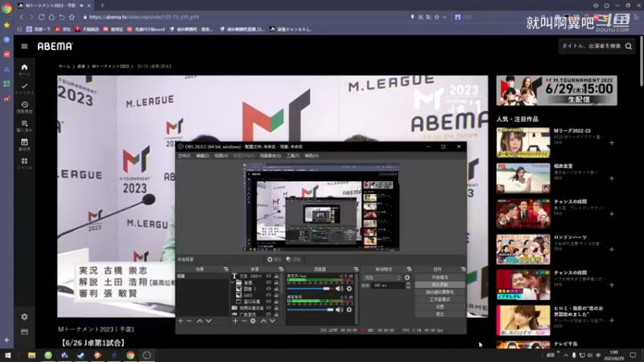This screenshot has width=644, height=362.
Task: Open the 视图(V) menu in OBS
Action: coord(221,156)
